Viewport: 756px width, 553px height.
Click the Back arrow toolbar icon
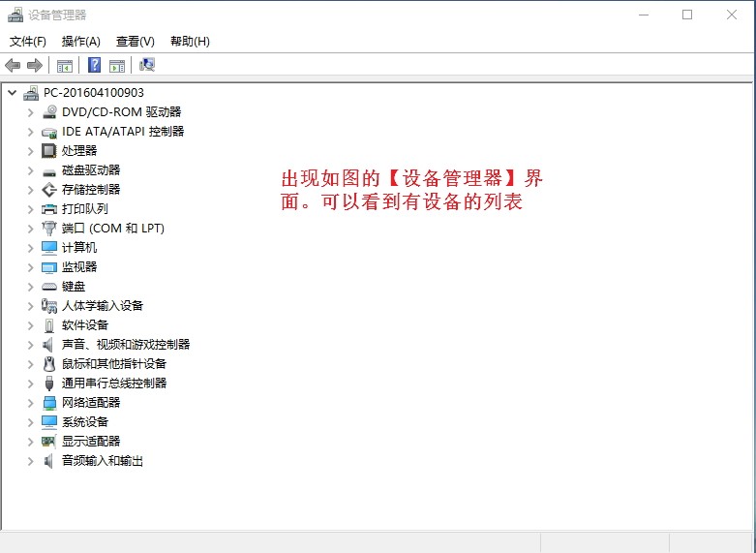coord(13,65)
